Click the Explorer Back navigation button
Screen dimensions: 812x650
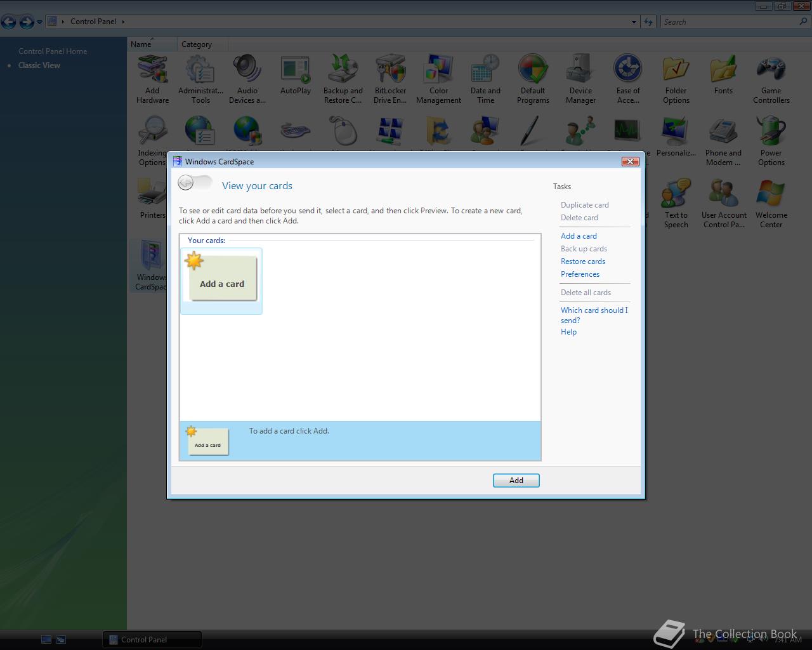point(9,22)
